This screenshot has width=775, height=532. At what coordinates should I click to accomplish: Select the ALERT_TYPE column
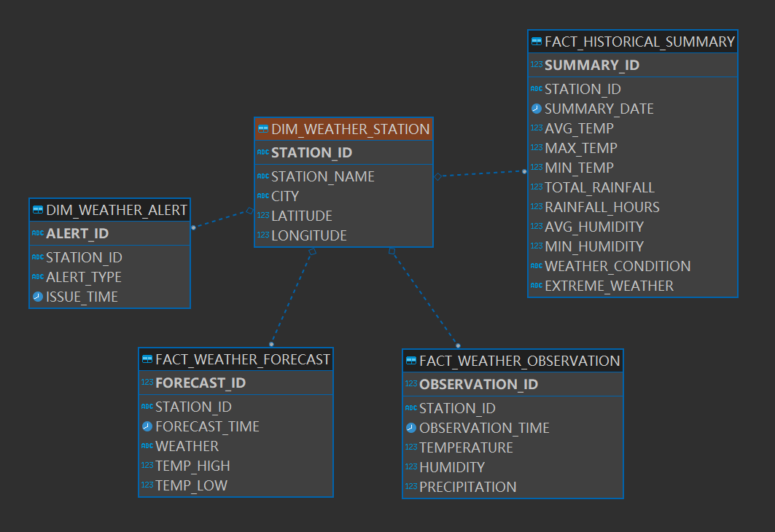pyautogui.click(x=110, y=277)
